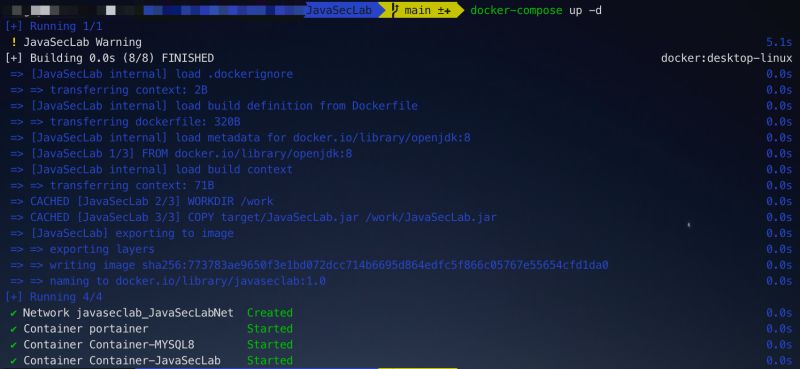
Task: Select 'load build context' line
Action: pyautogui.click(x=152, y=169)
